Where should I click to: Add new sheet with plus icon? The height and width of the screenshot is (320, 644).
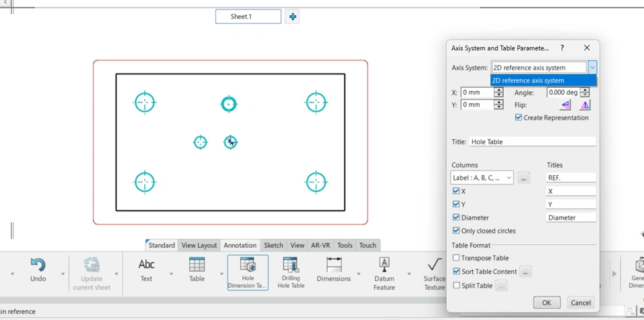click(x=292, y=17)
